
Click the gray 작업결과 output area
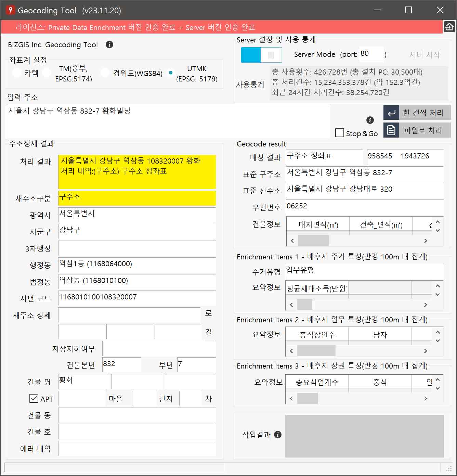[x=364, y=436]
